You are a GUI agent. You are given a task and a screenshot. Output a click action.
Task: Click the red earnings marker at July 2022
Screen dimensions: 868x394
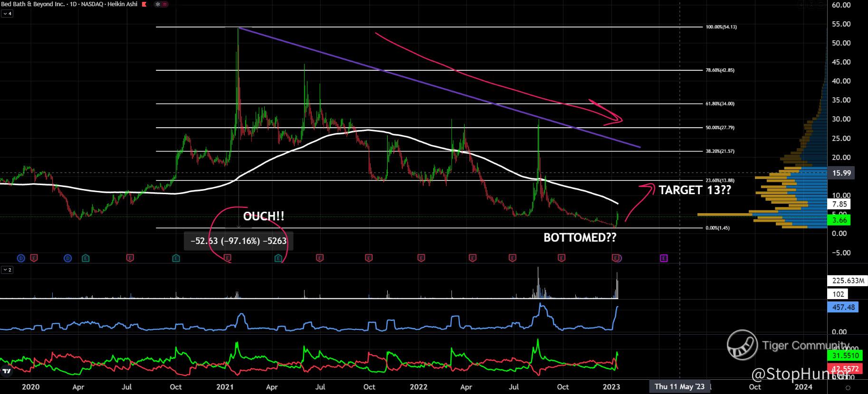[x=512, y=258]
